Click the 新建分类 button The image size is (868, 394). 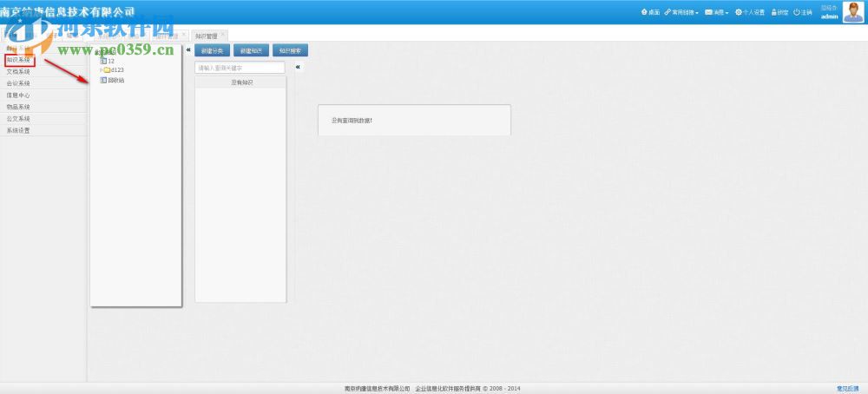click(x=212, y=51)
